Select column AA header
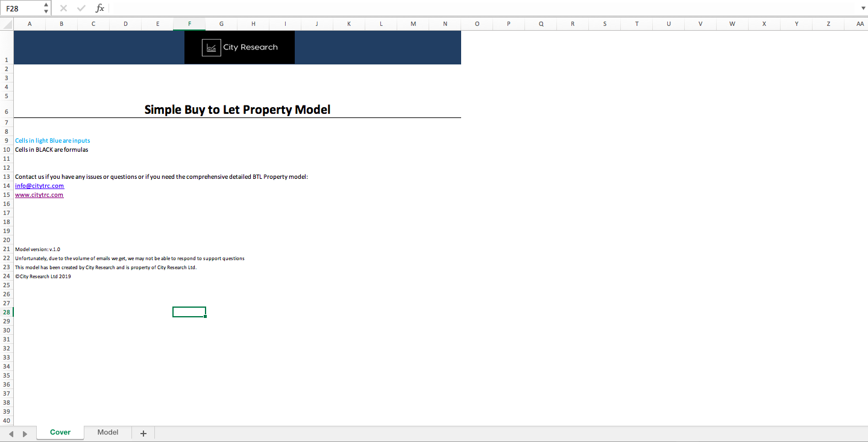 click(860, 24)
